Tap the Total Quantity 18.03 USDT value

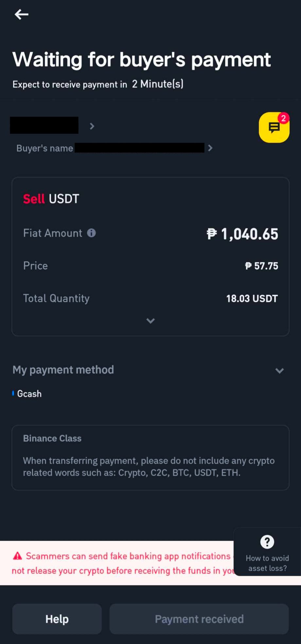coord(252,298)
